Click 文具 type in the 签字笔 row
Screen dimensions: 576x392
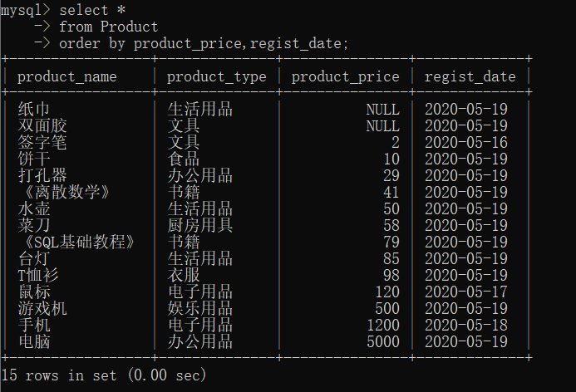(184, 142)
